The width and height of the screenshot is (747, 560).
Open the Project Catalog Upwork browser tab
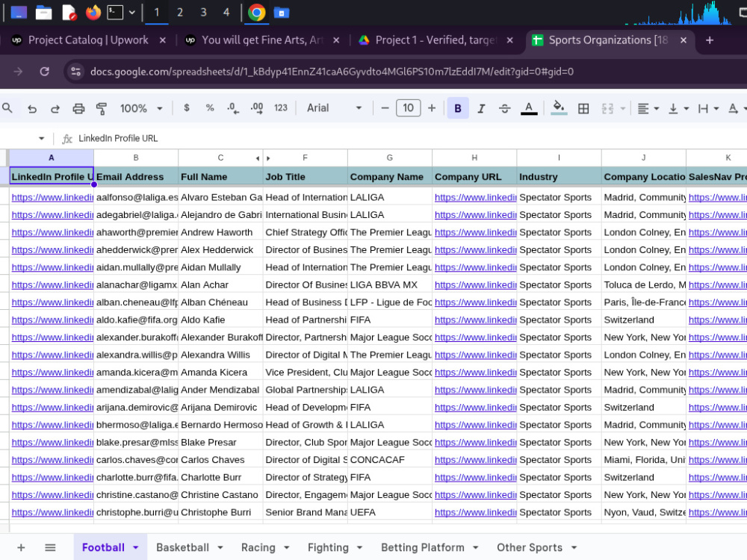[x=88, y=40]
